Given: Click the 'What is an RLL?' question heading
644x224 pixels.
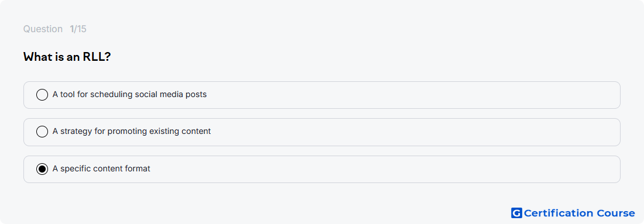Looking at the screenshot, I should [x=67, y=57].
